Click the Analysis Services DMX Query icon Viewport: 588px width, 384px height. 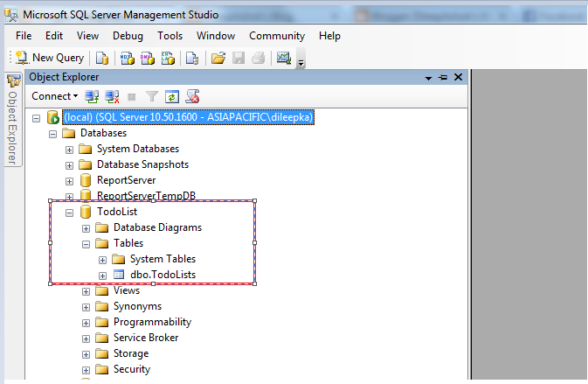148,59
